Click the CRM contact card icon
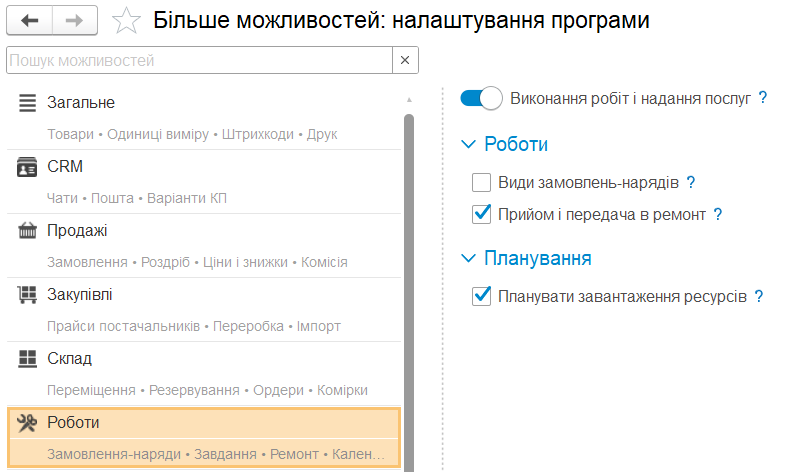The width and height of the screenshot is (791, 472). (x=27, y=167)
